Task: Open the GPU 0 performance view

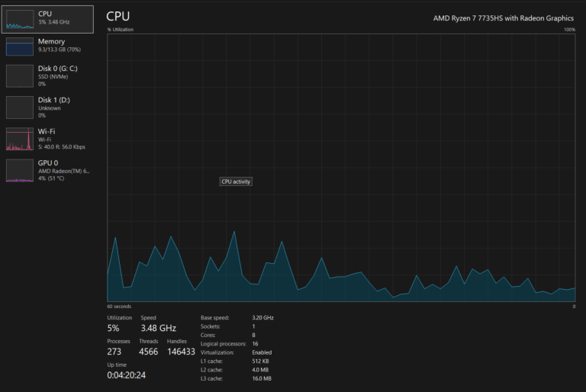Action: tap(47, 170)
